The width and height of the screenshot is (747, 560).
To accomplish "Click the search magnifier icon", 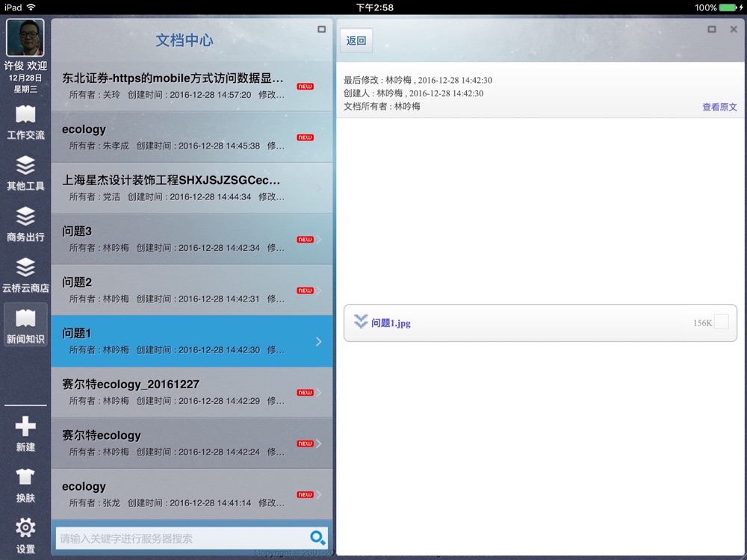I will point(317,538).
